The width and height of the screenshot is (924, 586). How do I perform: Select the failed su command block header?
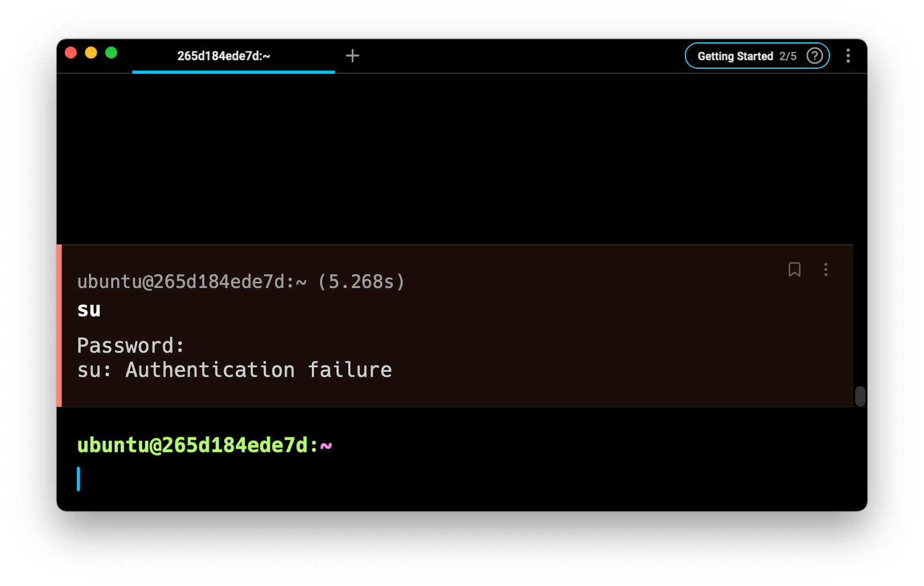(x=241, y=282)
